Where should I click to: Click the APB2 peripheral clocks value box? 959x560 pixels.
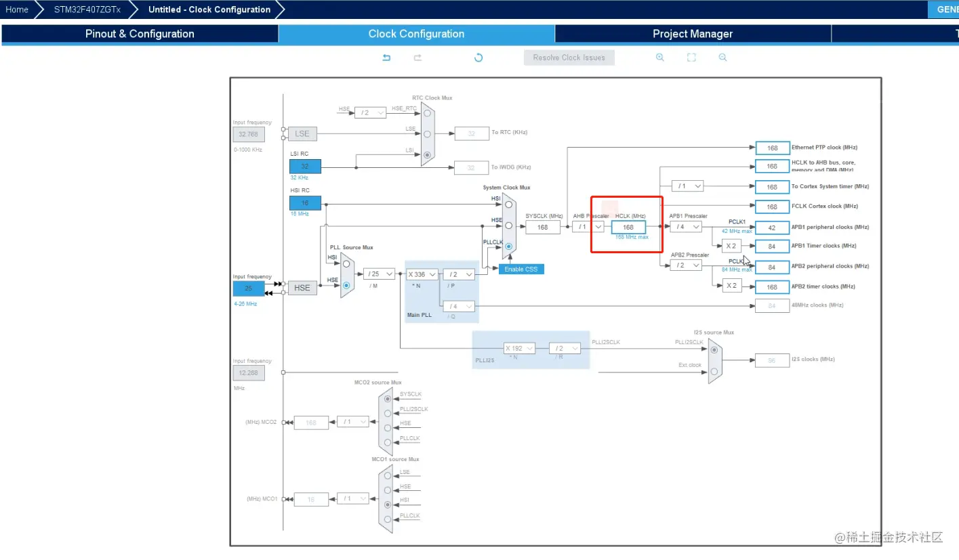coord(773,267)
